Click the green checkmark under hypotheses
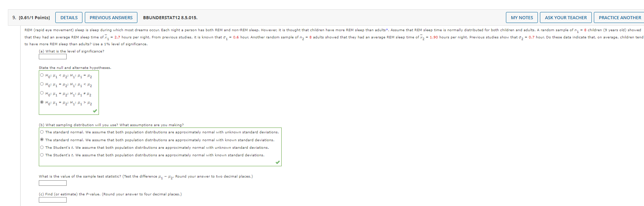This screenshot has height=206, width=644. 95,111
